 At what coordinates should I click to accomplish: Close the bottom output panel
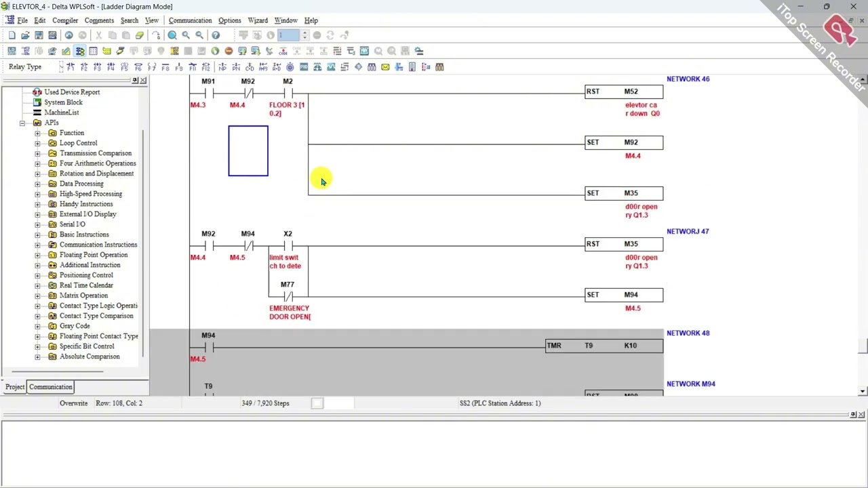(861, 414)
